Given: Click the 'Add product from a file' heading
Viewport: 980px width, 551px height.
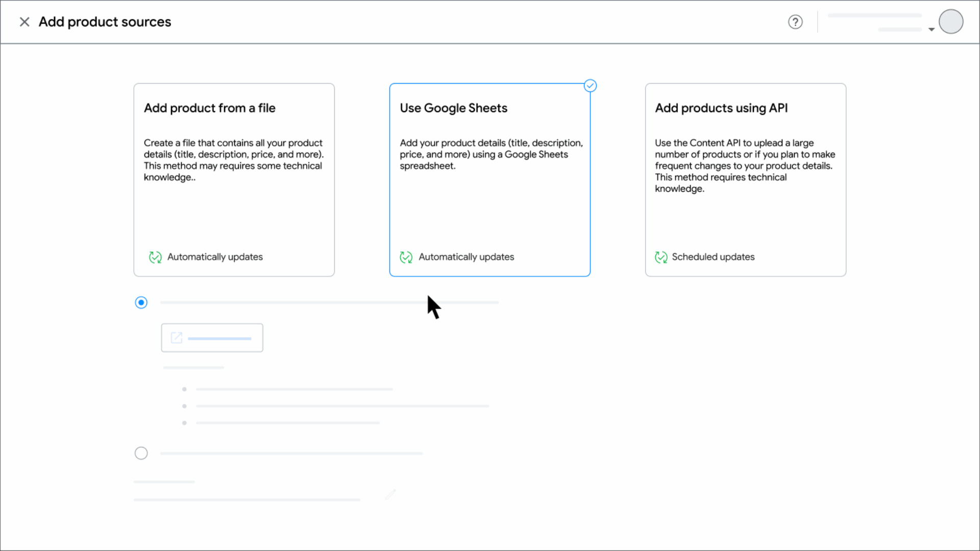Looking at the screenshot, I should click(x=210, y=108).
